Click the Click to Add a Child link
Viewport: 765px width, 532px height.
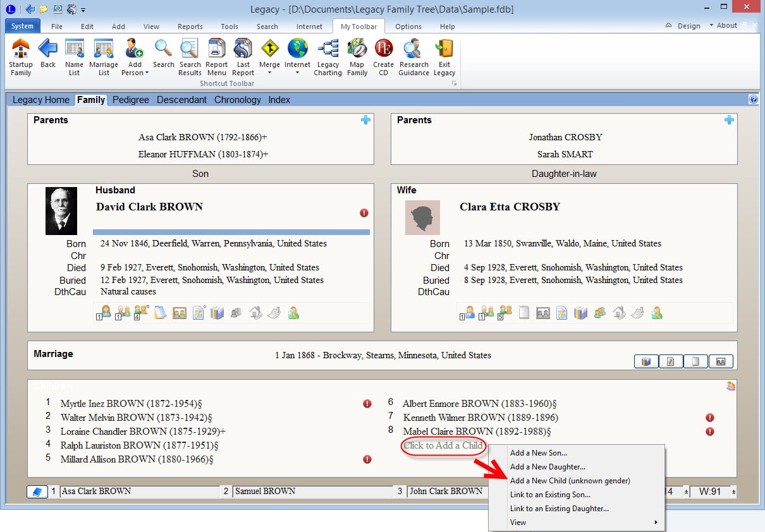(443, 445)
